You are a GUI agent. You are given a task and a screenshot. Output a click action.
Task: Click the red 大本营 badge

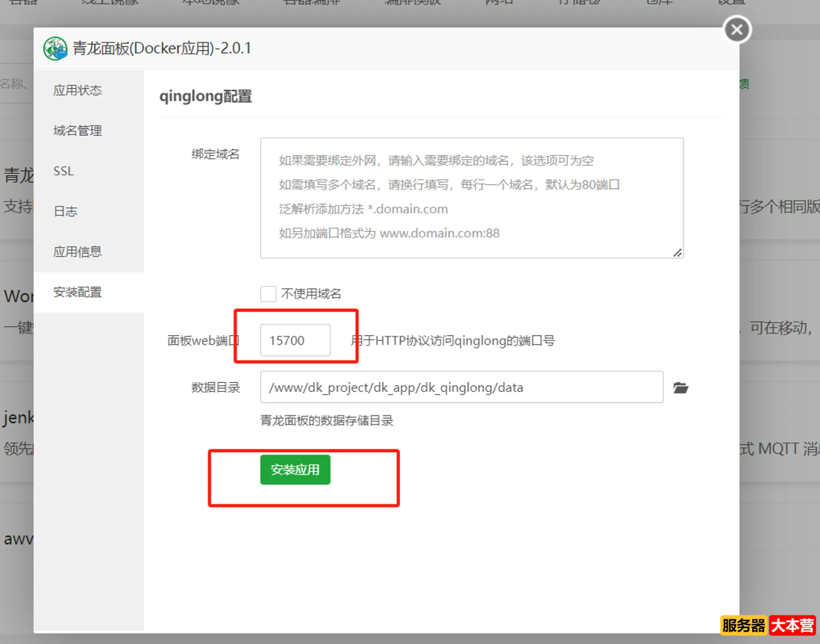pyautogui.click(x=793, y=625)
